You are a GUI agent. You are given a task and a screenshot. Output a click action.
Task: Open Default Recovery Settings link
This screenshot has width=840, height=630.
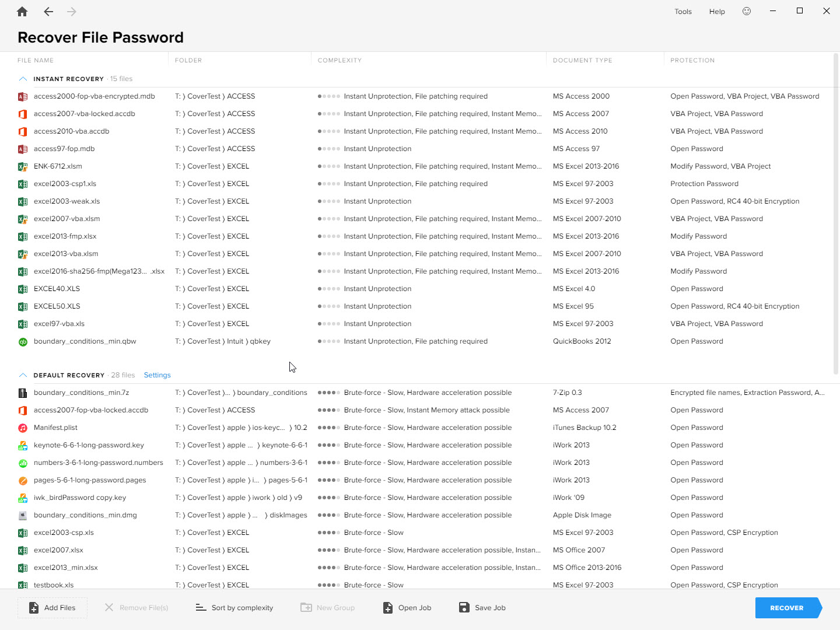pos(157,375)
